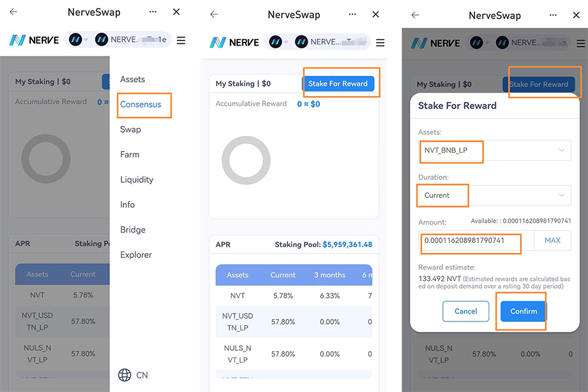Image resolution: width=588 pixels, height=392 pixels.
Task: Open hamburger menu in middle panel
Action: [380, 42]
